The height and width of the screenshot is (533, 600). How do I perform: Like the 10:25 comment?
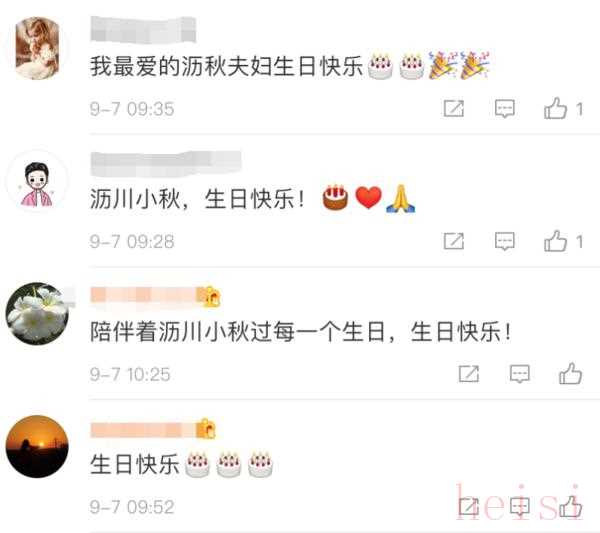(x=570, y=373)
